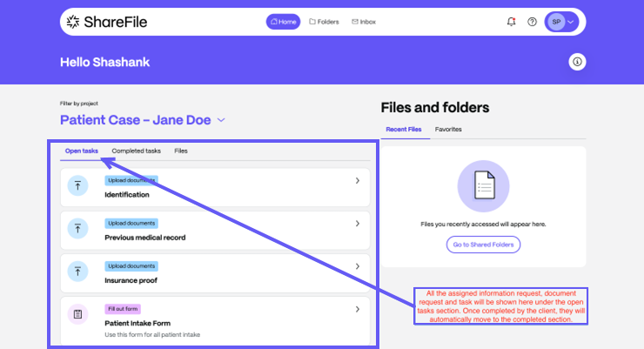Click the SP user avatar
Image resolution: width=644 pixels, height=349 pixels.
tap(556, 22)
